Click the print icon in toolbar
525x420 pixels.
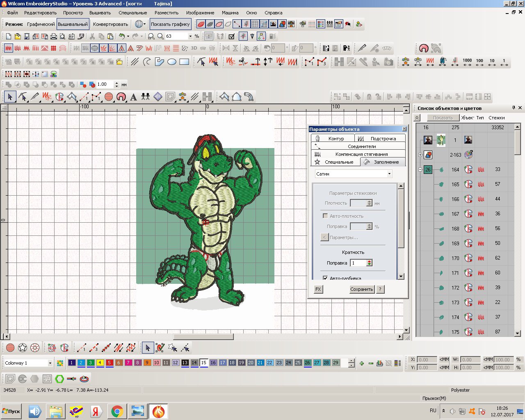[x=53, y=37]
